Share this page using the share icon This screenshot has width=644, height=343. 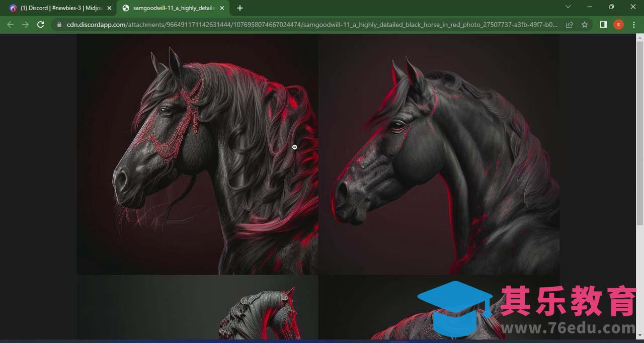coord(570,25)
